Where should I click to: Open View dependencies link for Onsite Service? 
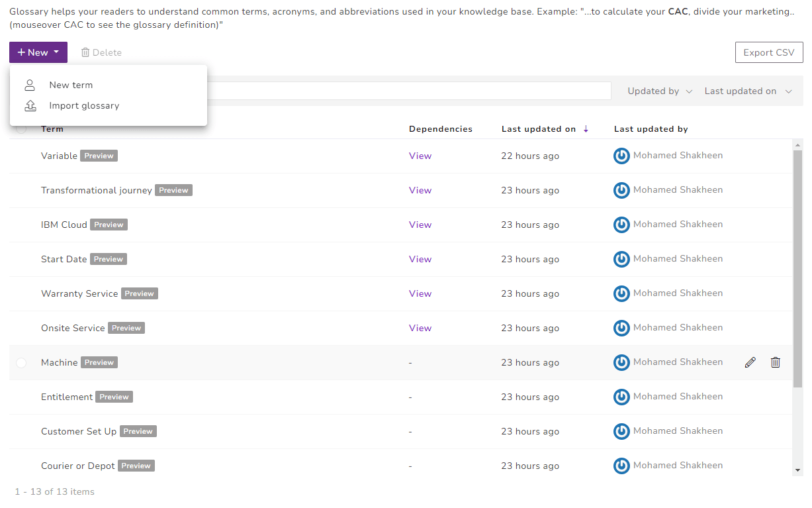pos(420,328)
